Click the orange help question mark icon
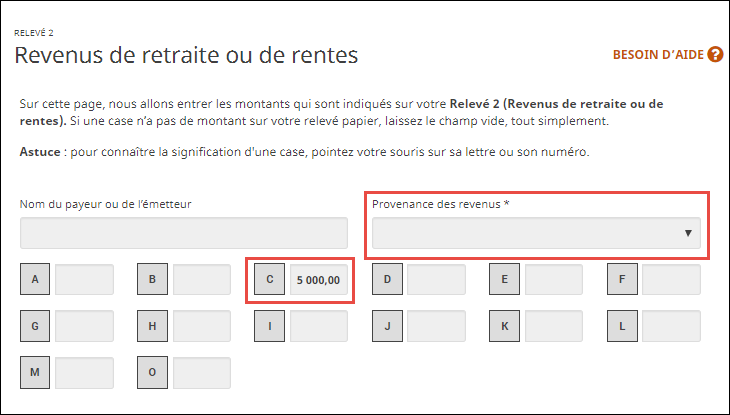The width and height of the screenshot is (730, 415). [x=714, y=54]
